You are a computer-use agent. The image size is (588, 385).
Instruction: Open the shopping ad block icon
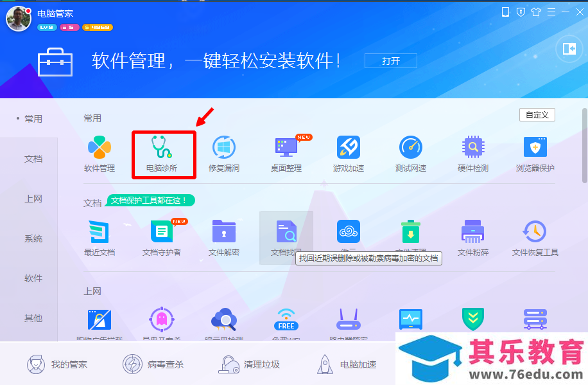99,319
